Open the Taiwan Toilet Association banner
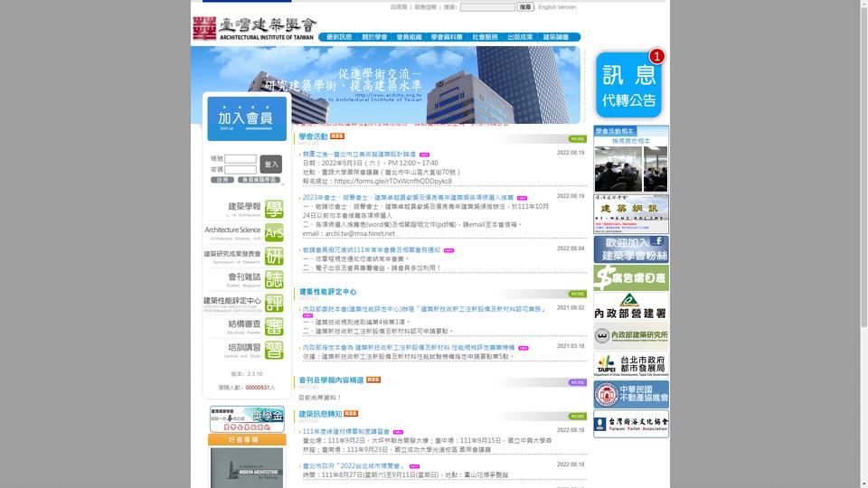The height and width of the screenshot is (488, 868). pos(631,424)
